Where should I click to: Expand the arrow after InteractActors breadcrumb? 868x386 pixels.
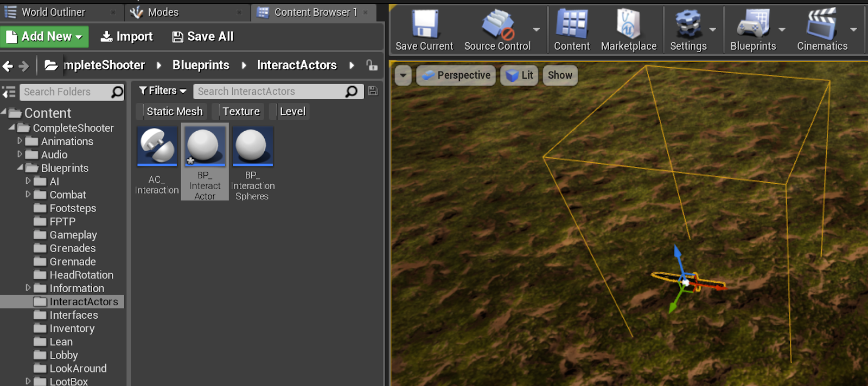[352, 66]
